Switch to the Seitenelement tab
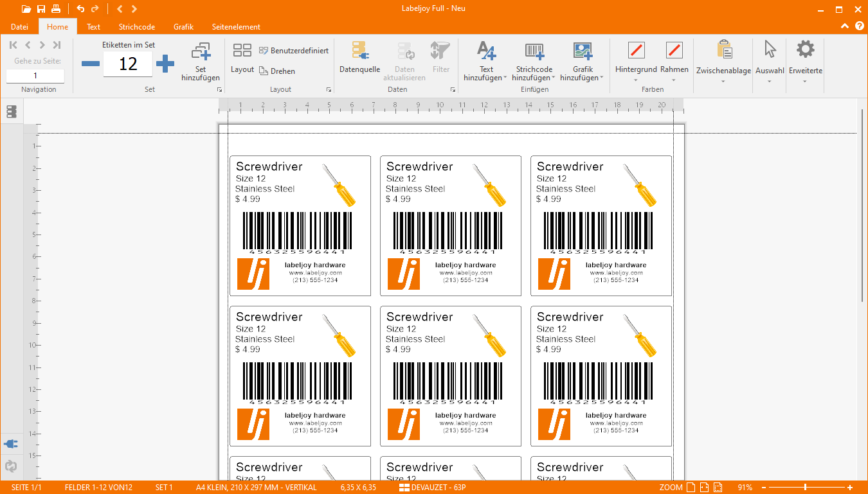Screen dimensions: 868x494 (x=236, y=27)
